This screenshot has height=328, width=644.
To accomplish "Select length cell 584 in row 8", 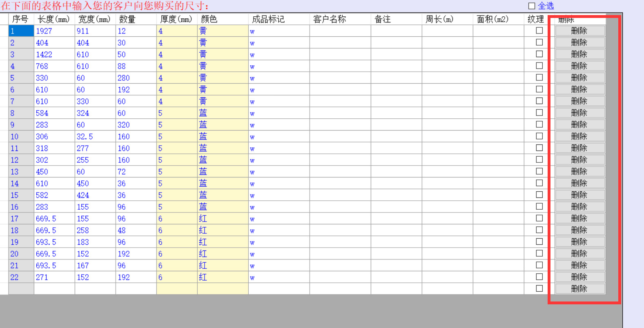I will coord(54,113).
